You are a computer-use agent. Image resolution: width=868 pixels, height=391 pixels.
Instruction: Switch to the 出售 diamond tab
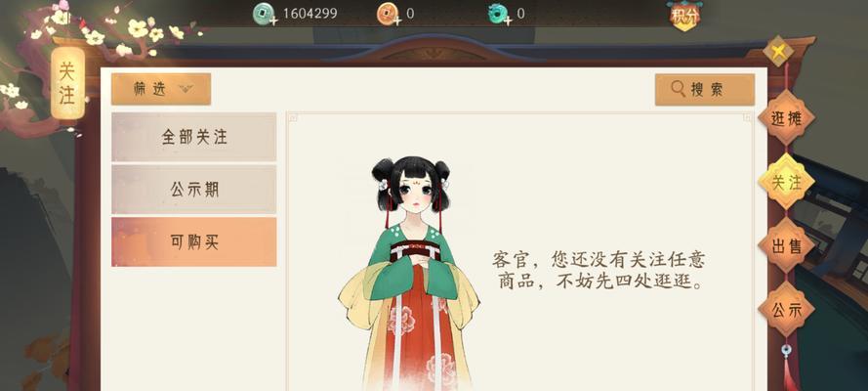pyautogui.click(x=787, y=245)
